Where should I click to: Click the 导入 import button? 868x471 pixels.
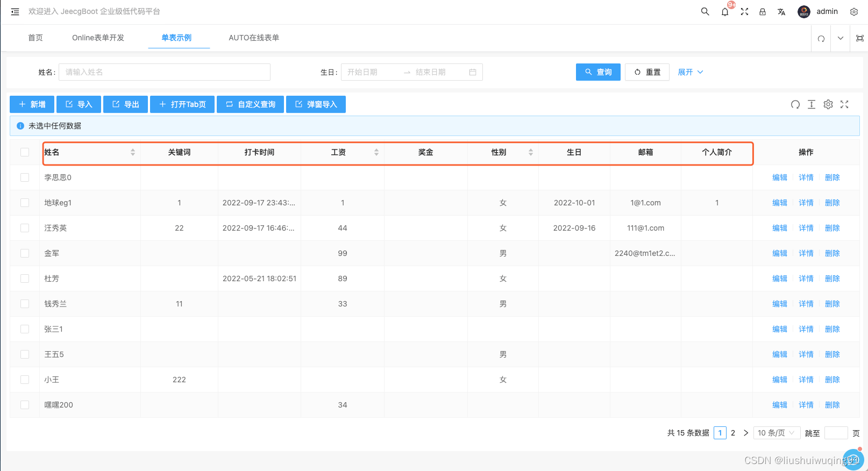(x=79, y=104)
